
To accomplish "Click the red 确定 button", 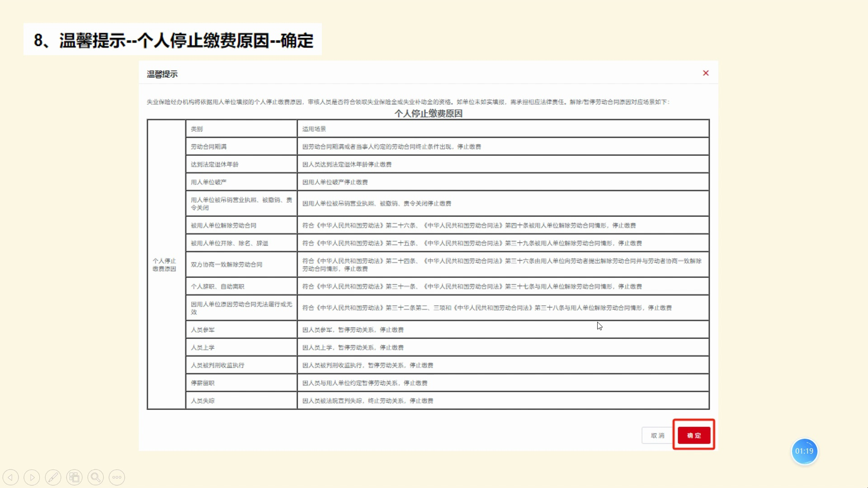I will coord(694,436).
